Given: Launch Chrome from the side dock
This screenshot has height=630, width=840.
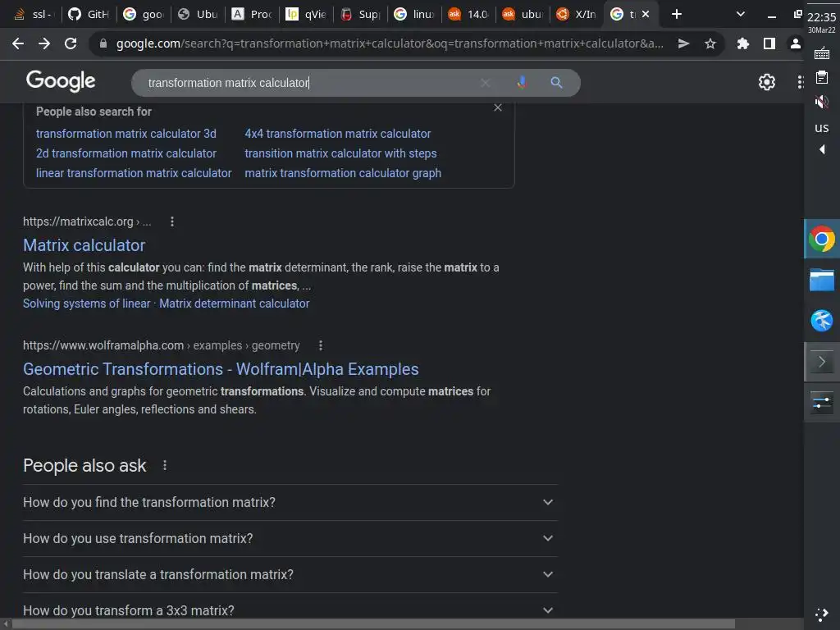Looking at the screenshot, I should click(822, 239).
